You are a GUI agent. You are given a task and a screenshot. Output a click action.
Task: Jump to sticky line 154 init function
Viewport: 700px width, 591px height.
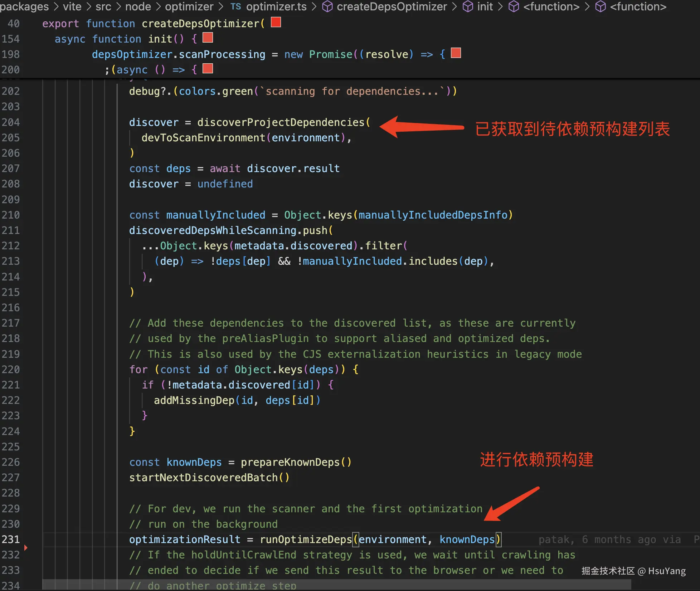coord(161,39)
